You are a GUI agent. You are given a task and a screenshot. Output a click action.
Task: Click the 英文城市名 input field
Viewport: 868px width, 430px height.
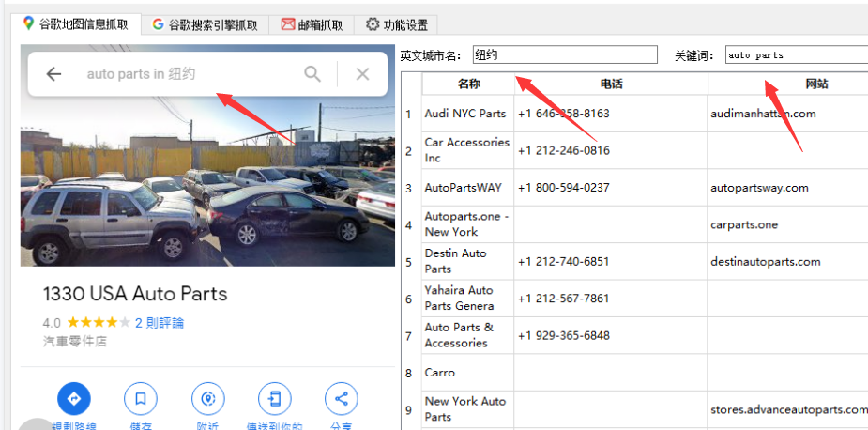pos(565,54)
